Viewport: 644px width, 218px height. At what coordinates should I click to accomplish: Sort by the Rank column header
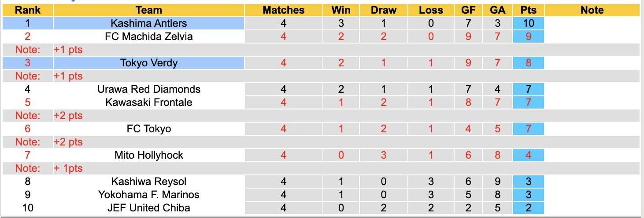28,10
